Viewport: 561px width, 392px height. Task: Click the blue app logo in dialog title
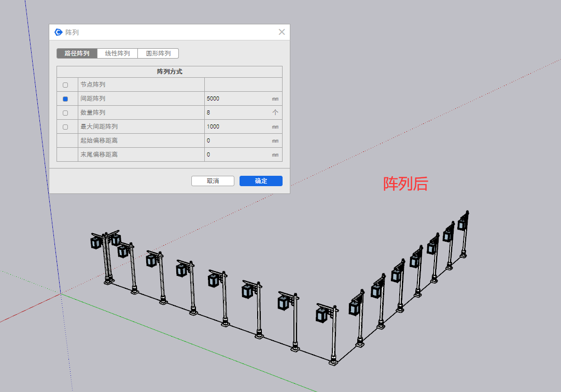[59, 32]
